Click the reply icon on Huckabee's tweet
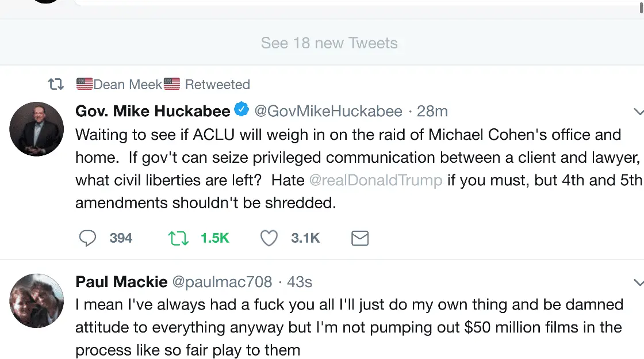Viewport: 644px width, 359px height. (87, 238)
